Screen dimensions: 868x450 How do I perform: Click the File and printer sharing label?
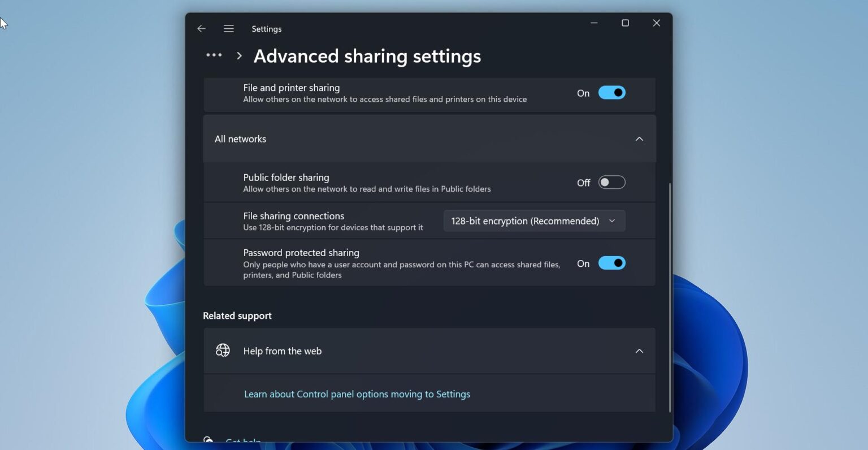292,88
